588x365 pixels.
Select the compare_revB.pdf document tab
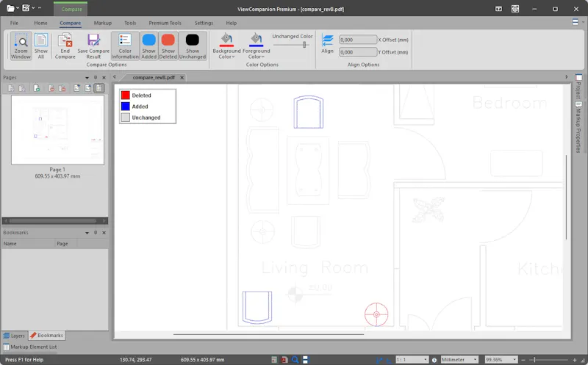pos(154,78)
